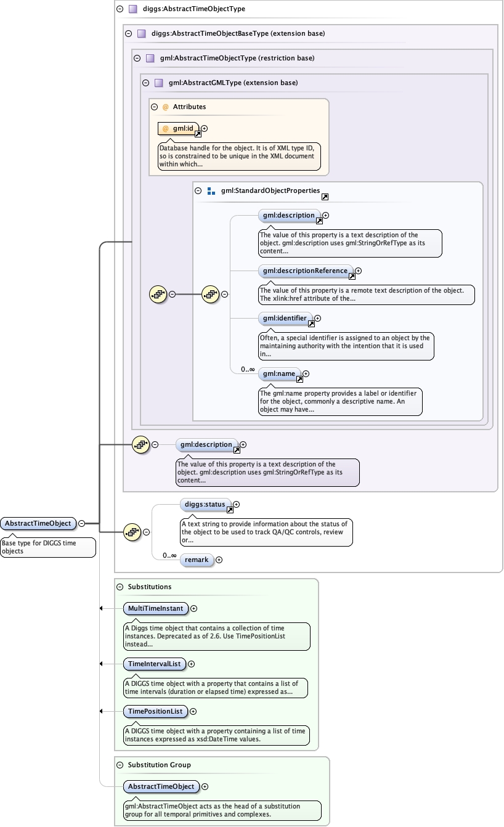The width and height of the screenshot is (504, 827).
Task: Click the purple type icon for diggs:AbstractTimeObjectType
Action: (x=132, y=9)
